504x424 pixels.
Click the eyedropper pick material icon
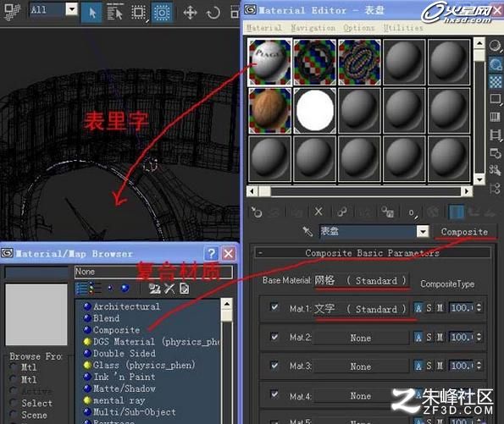pos(307,231)
